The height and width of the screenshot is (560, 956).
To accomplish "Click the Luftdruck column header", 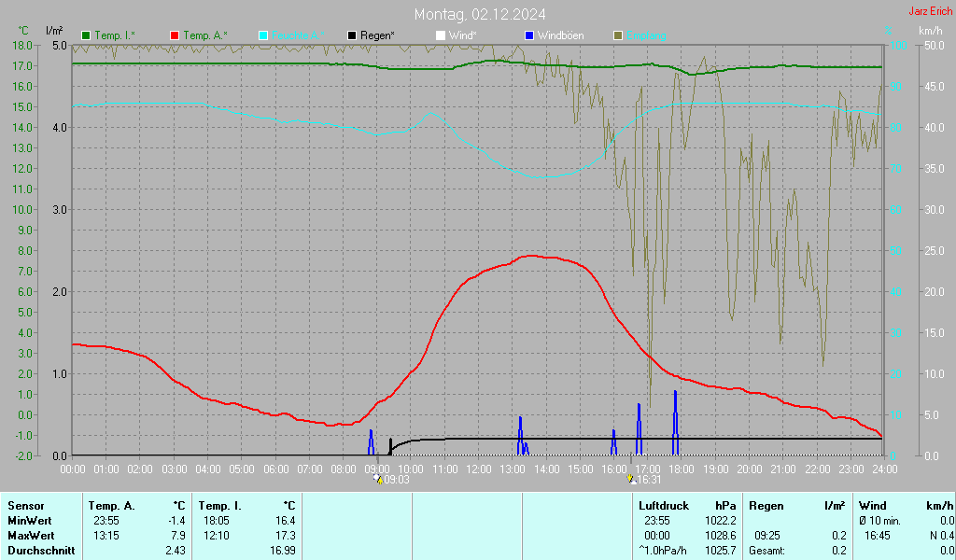I will point(664,506).
